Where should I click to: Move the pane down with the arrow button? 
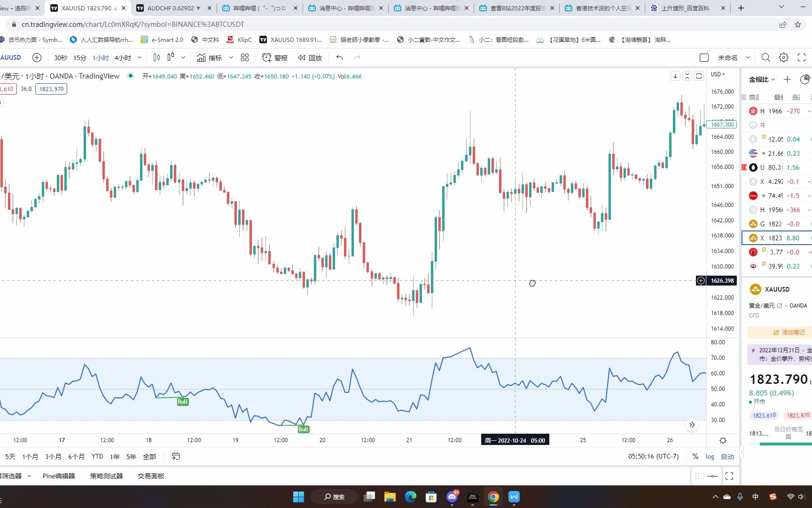(675, 76)
